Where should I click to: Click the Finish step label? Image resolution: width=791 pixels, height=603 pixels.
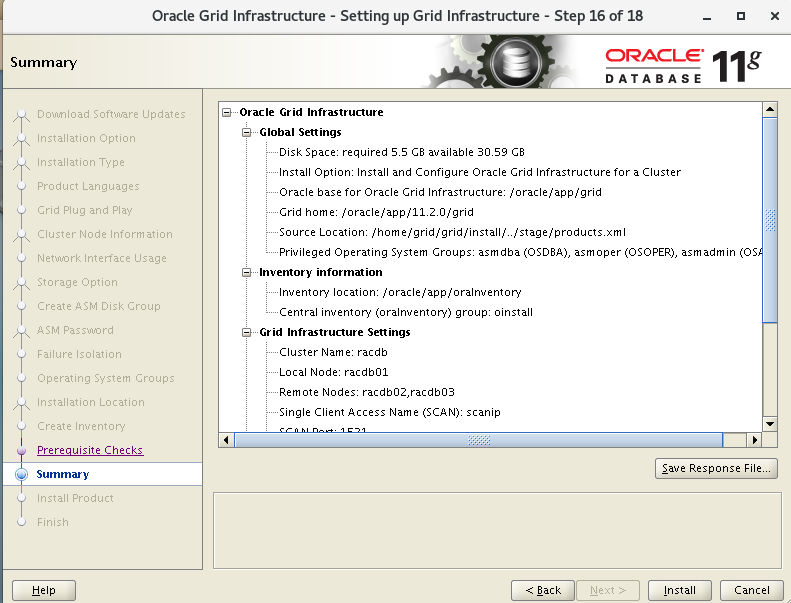(x=52, y=522)
